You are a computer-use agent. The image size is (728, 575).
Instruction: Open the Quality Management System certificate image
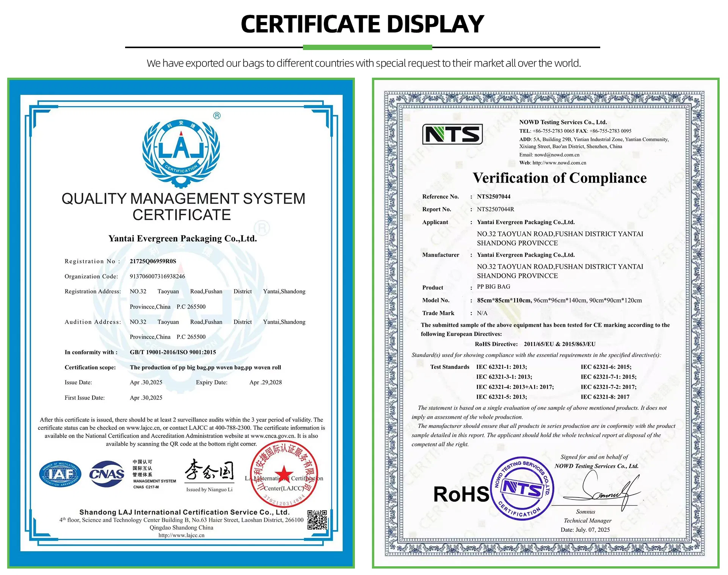[181, 323]
